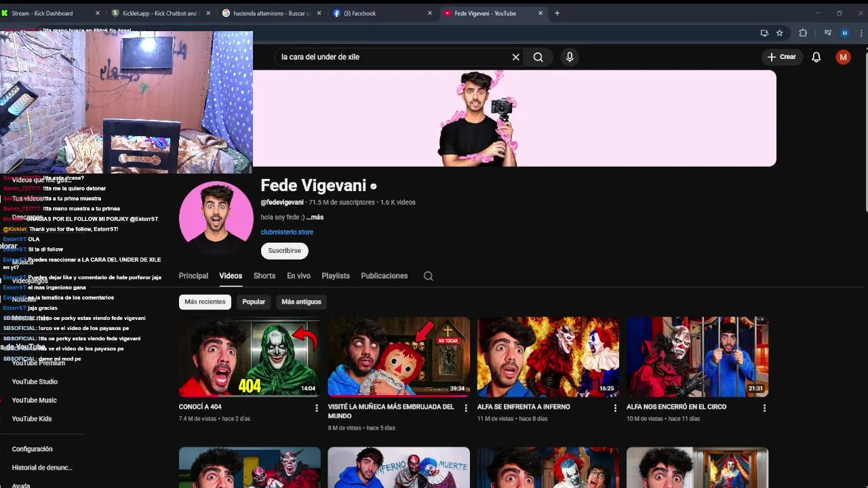Viewport: 868px width, 488px height.
Task: Open the clubmisterio.store link
Action: [x=287, y=232]
